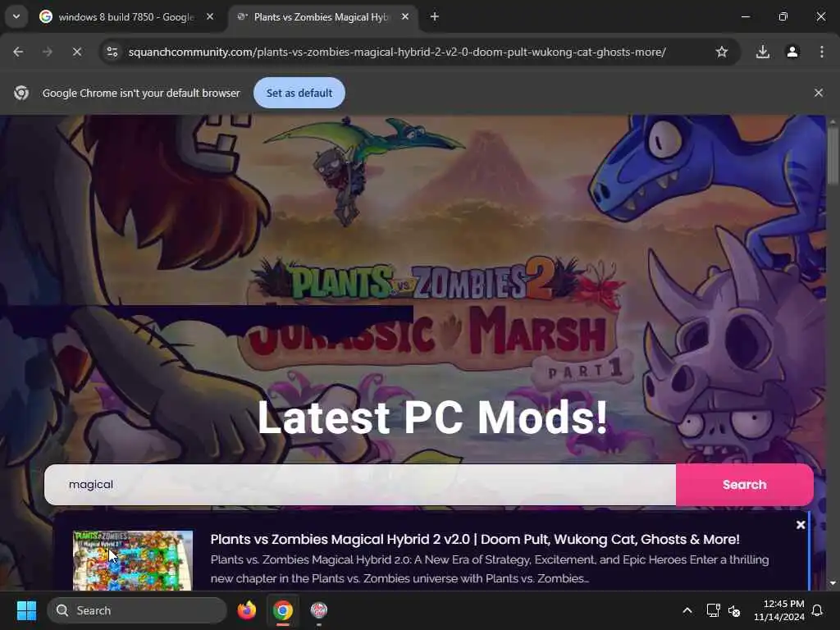Image resolution: width=840 pixels, height=630 pixels.
Task: Click the Latest PC Mods! heading
Action: coord(433,418)
